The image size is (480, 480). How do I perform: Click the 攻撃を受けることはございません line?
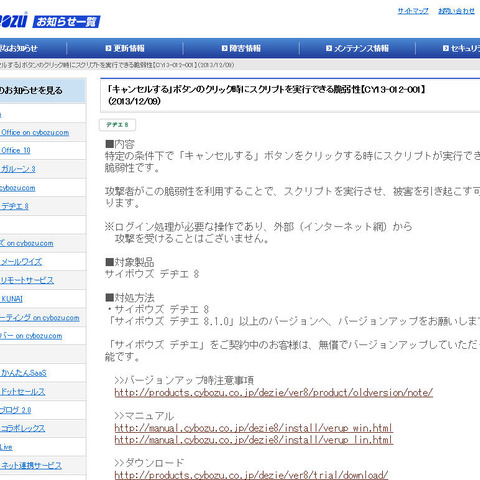click(192, 239)
